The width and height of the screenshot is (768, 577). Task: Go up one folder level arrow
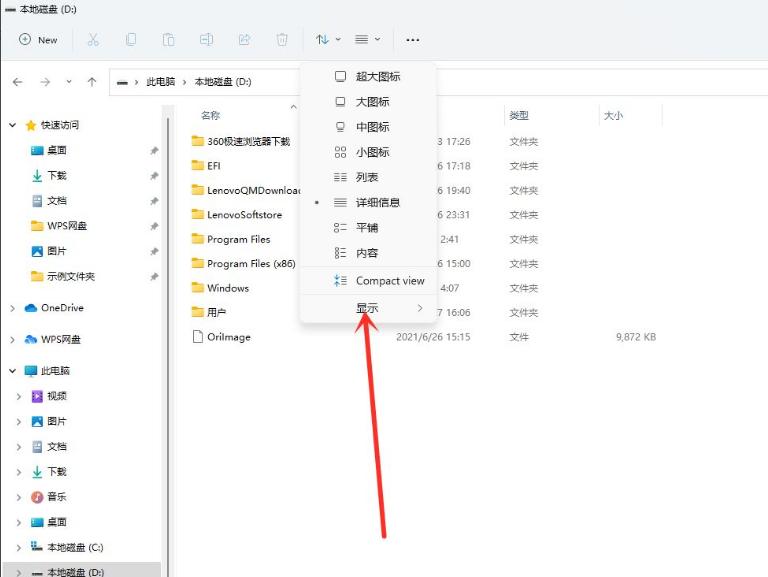tap(92, 82)
